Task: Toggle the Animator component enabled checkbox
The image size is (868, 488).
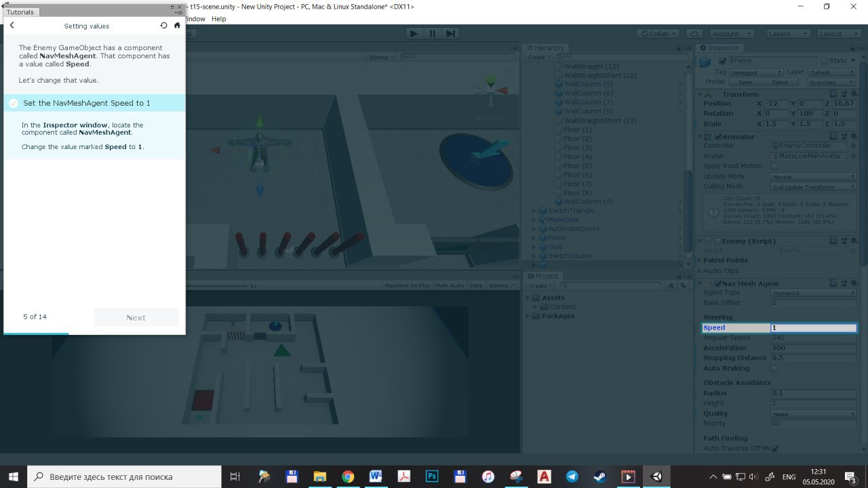Action: pos(718,136)
